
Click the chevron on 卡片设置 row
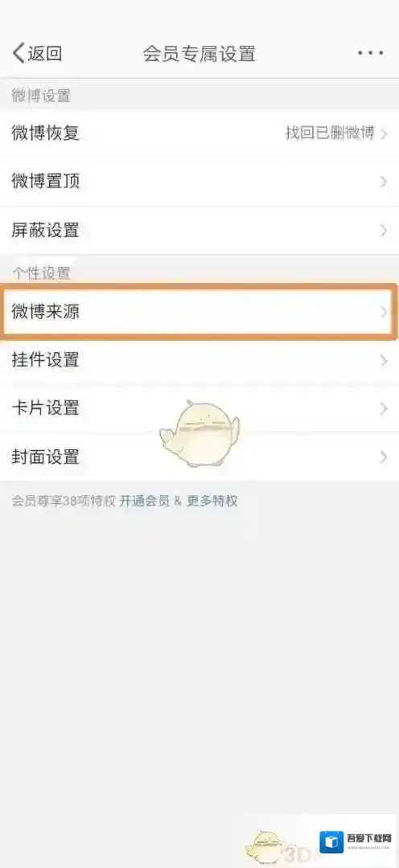(384, 408)
